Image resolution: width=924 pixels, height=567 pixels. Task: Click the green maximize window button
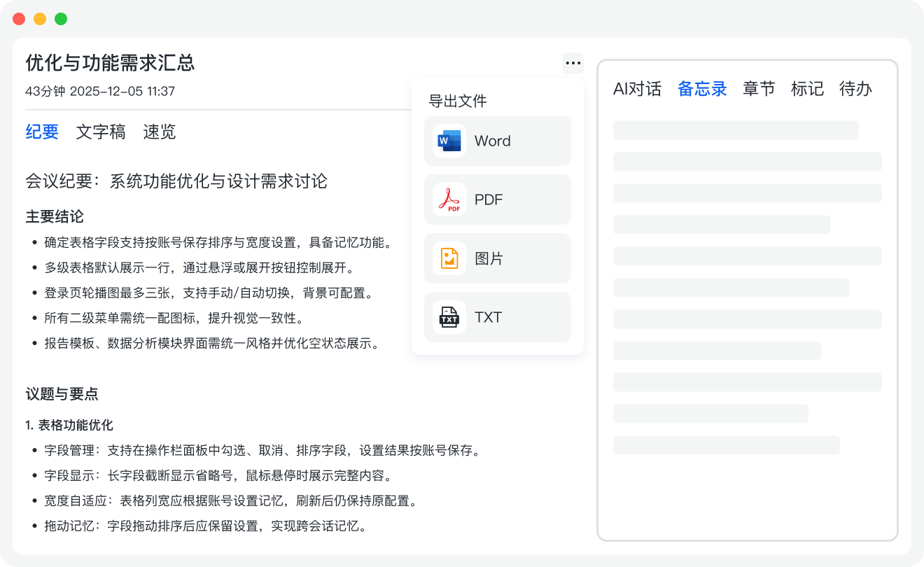click(x=61, y=19)
